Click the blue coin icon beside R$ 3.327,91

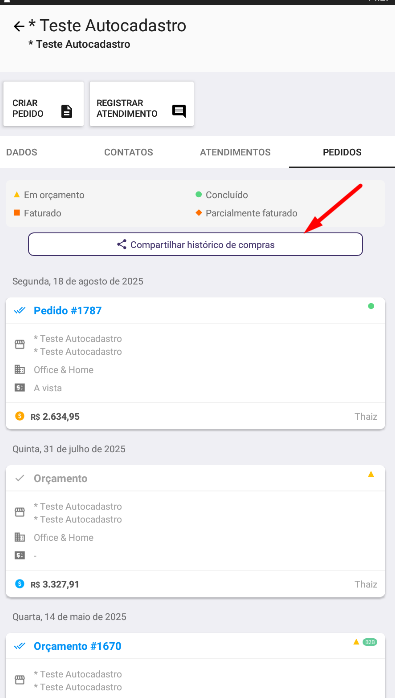pos(20,584)
